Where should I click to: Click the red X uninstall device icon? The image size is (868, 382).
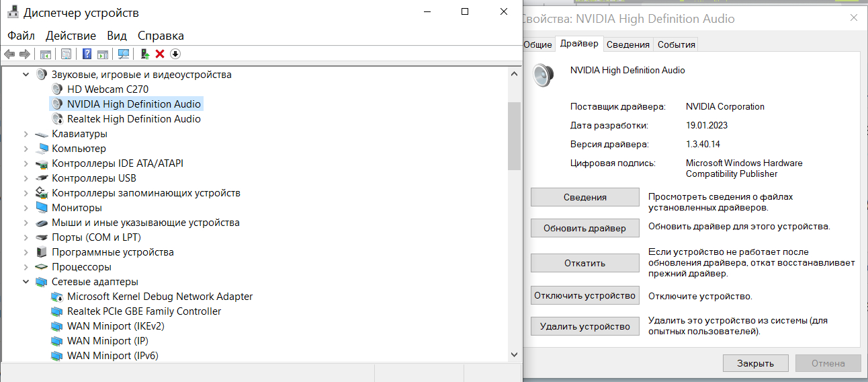pyautogui.click(x=160, y=54)
